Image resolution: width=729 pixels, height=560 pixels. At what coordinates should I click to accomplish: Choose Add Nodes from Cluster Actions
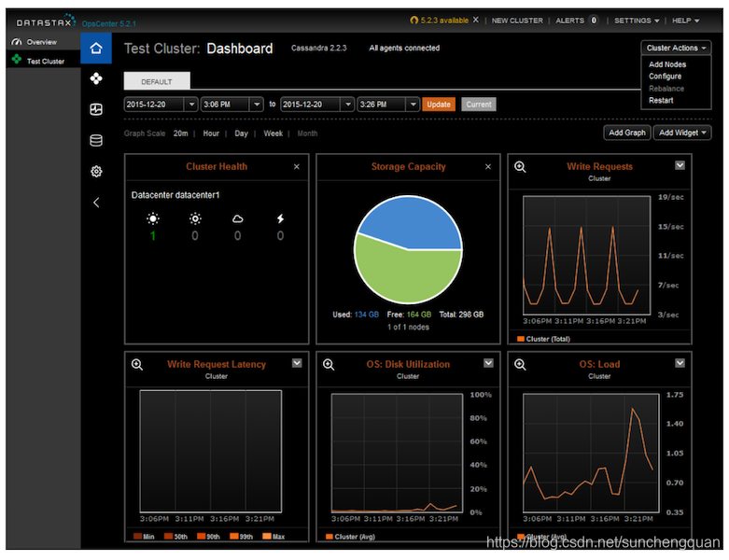coord(667,64)
